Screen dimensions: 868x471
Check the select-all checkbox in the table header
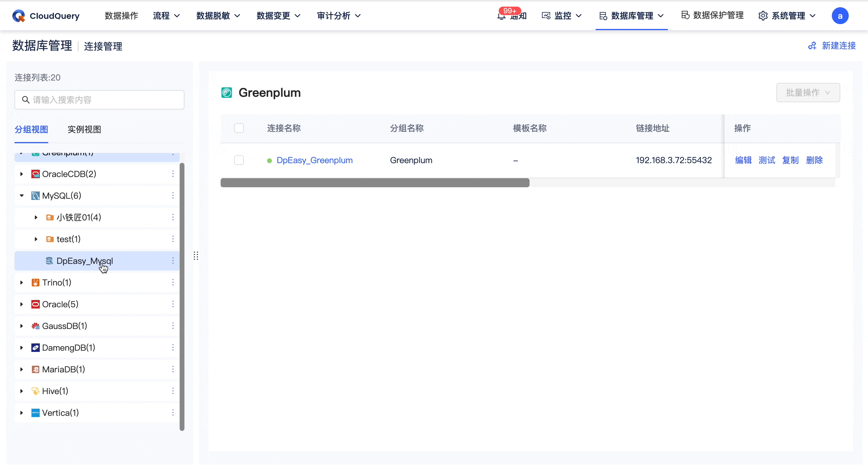(239, 128)
